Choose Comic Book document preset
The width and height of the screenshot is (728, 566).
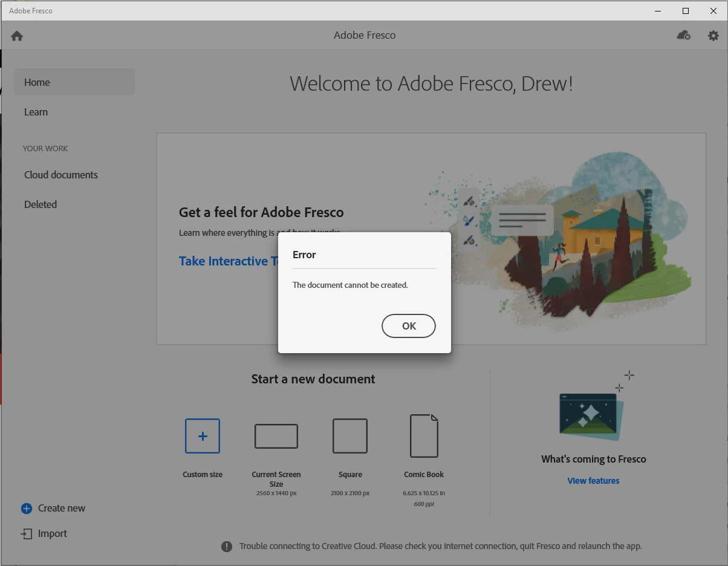point(424,436)
